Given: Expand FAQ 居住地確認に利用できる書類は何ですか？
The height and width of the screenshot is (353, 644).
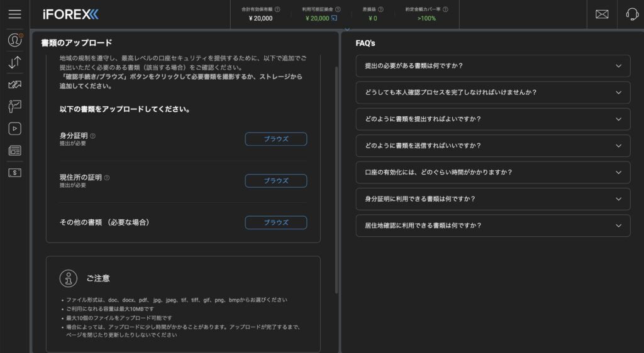Looking at the screenshot, I should [493, 226].
